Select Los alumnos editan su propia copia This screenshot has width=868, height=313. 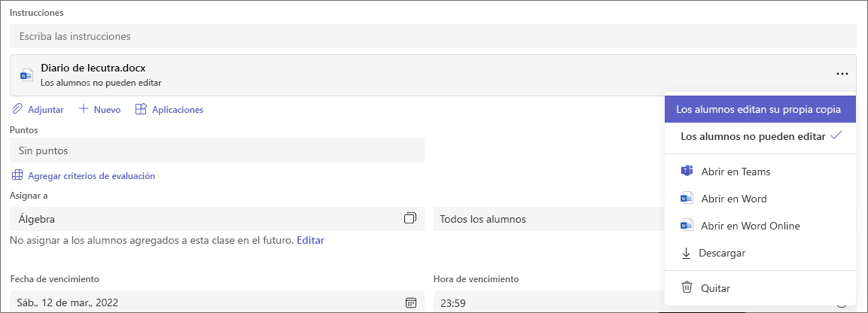click(x=760, y=110)
